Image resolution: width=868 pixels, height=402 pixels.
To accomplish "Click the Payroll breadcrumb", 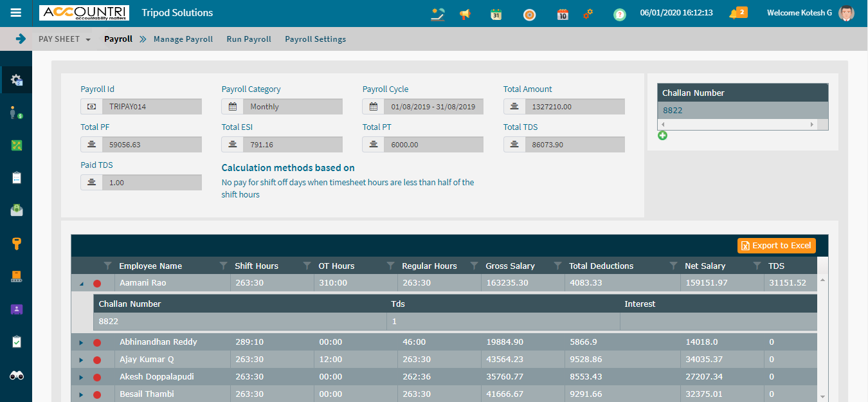I will coord(118,39).
